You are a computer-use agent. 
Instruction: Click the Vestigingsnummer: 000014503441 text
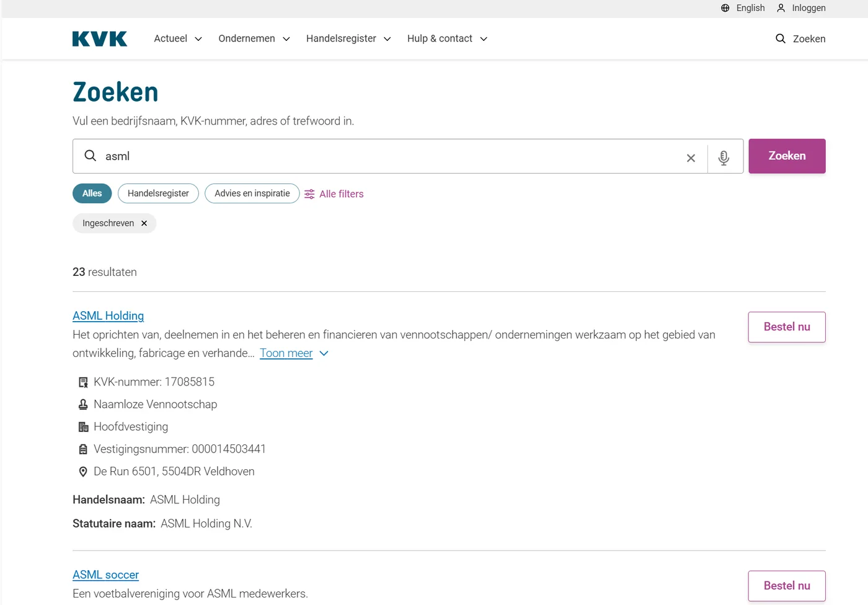(x=180, y=449)
